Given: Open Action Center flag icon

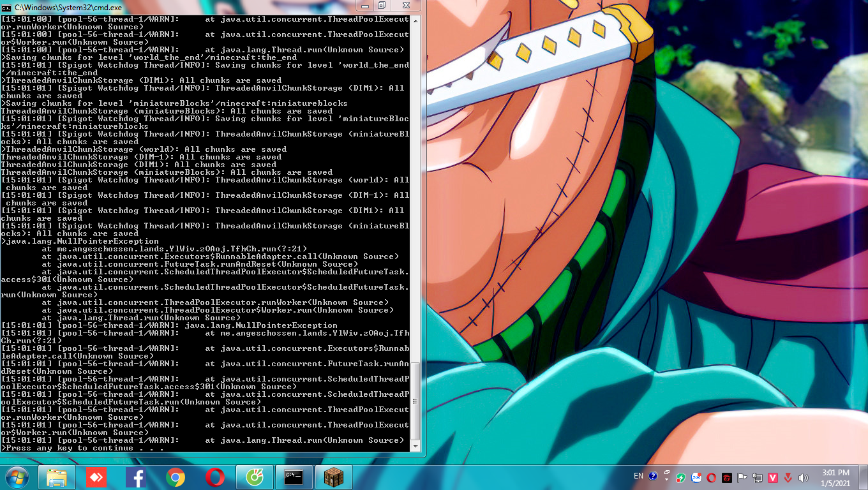Looking at the screenshot, I should 742,477.
